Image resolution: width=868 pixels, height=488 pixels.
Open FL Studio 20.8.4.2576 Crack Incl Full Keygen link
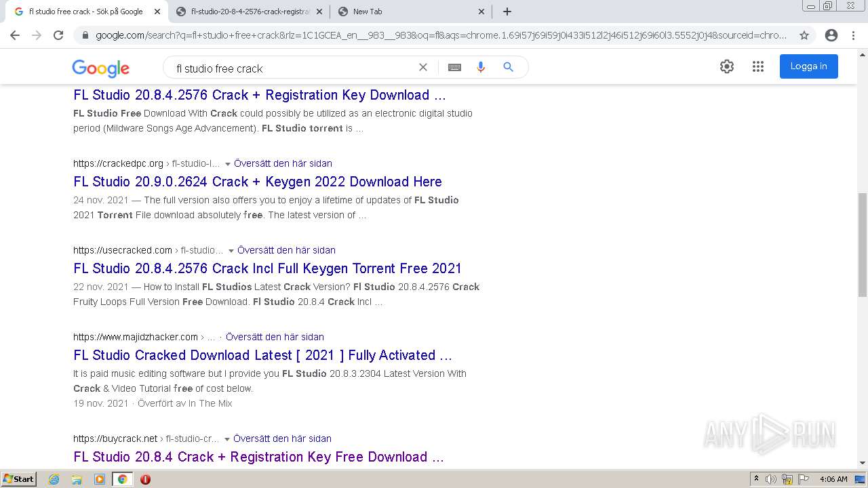point(267,268)
